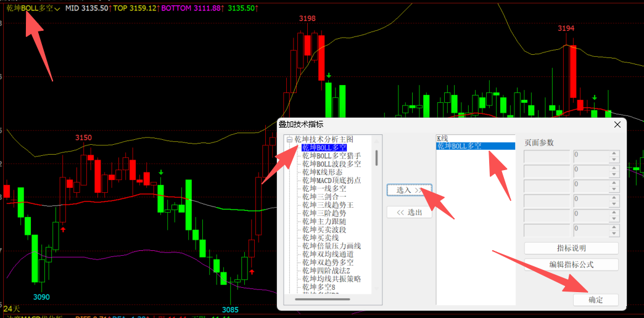Collapse the 乾坤技术分析主图 tree node

(289, 140)
